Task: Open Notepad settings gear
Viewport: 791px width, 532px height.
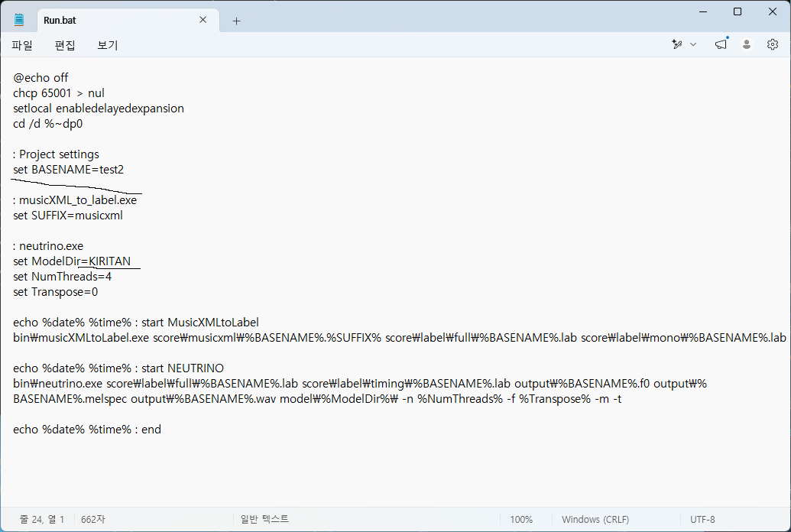Action: coord(773,44)
